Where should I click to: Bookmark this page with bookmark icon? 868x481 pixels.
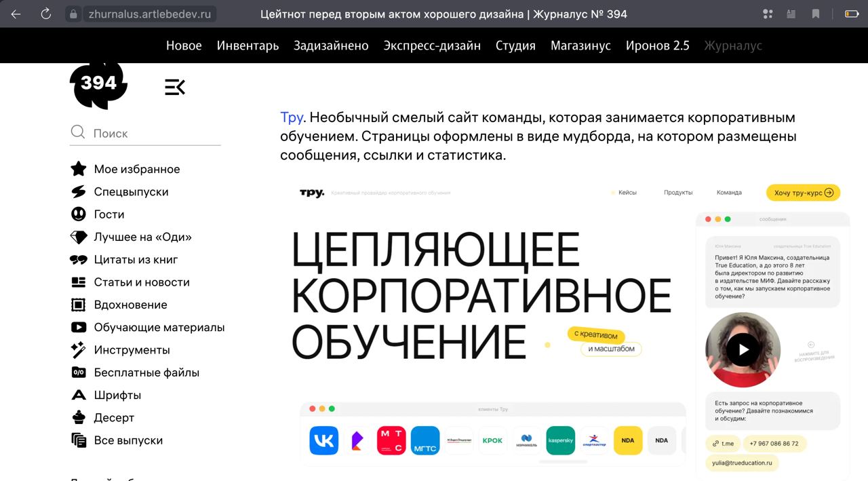tap(816, 14)
